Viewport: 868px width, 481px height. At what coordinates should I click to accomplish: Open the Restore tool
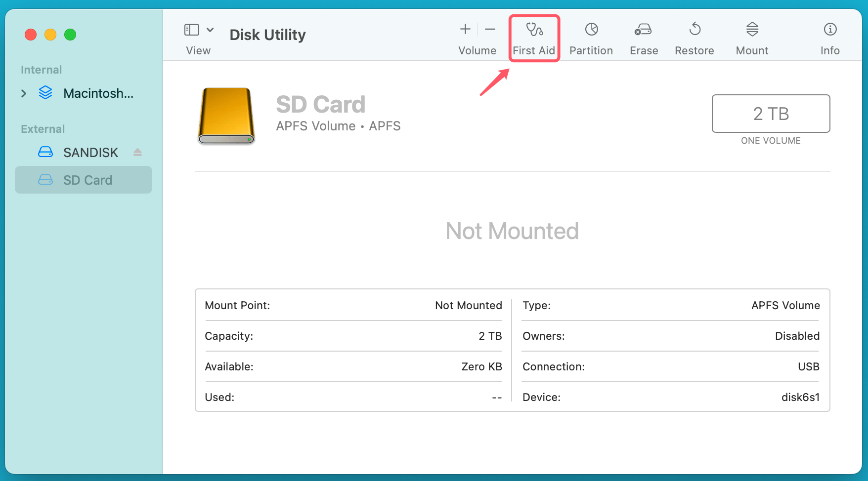694,37
